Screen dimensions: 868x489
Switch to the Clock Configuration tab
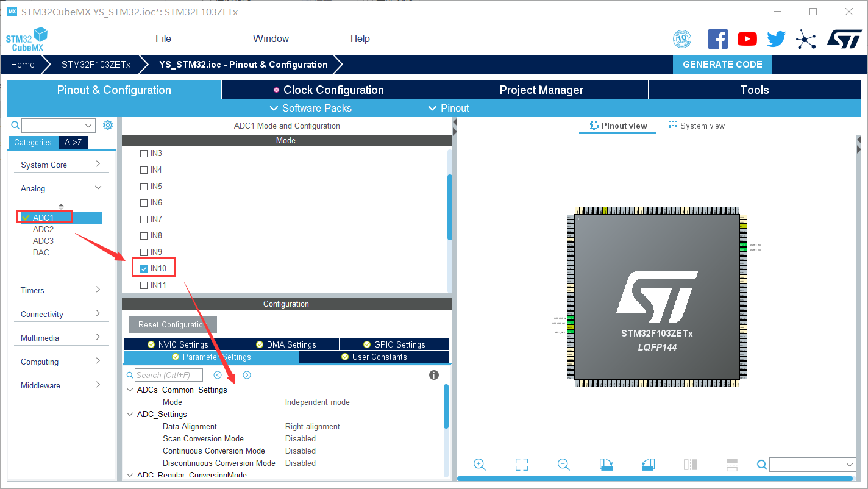329,90
